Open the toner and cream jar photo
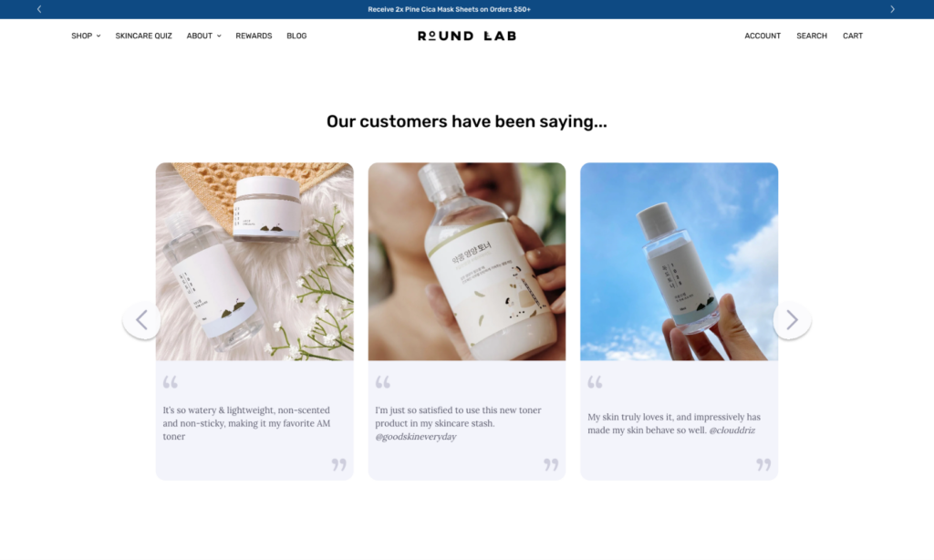 click(255, 262)
